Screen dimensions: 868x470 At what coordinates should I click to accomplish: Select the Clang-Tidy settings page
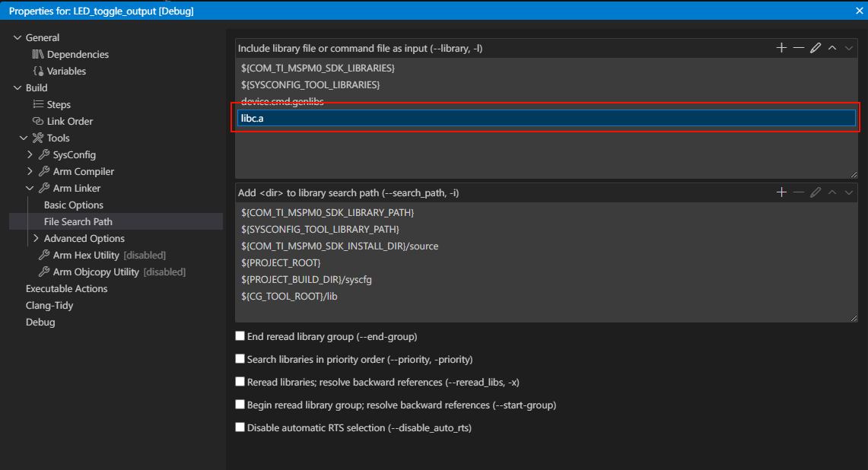click(49, 305)
